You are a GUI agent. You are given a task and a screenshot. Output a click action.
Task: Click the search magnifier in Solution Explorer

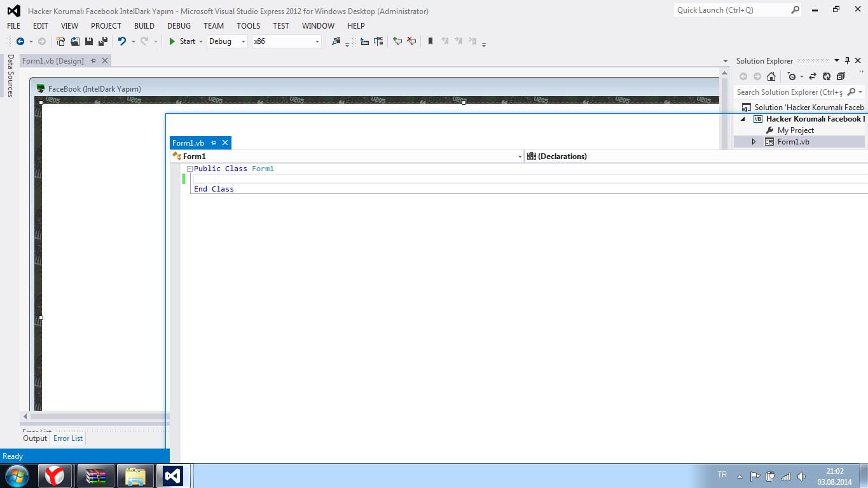(x=852, y=92)
